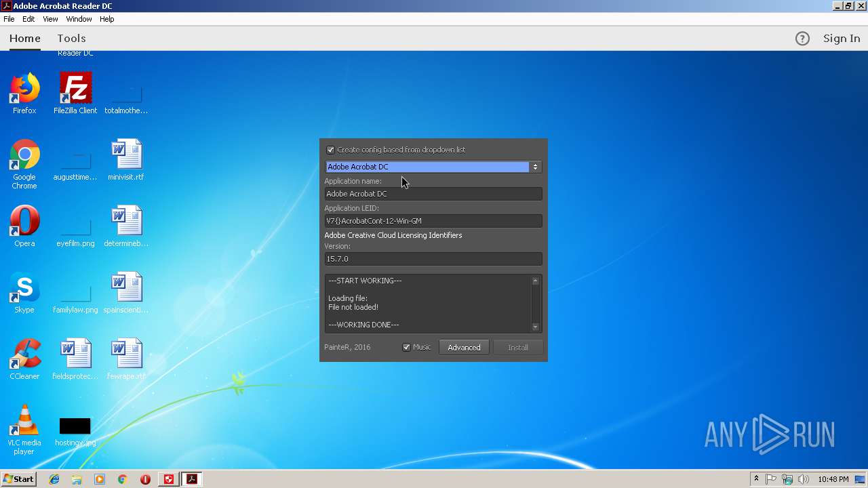The width and height of the screenshot is (868, 488).
Task: Switch to the Home tab
Action: [x=25, y=39]
